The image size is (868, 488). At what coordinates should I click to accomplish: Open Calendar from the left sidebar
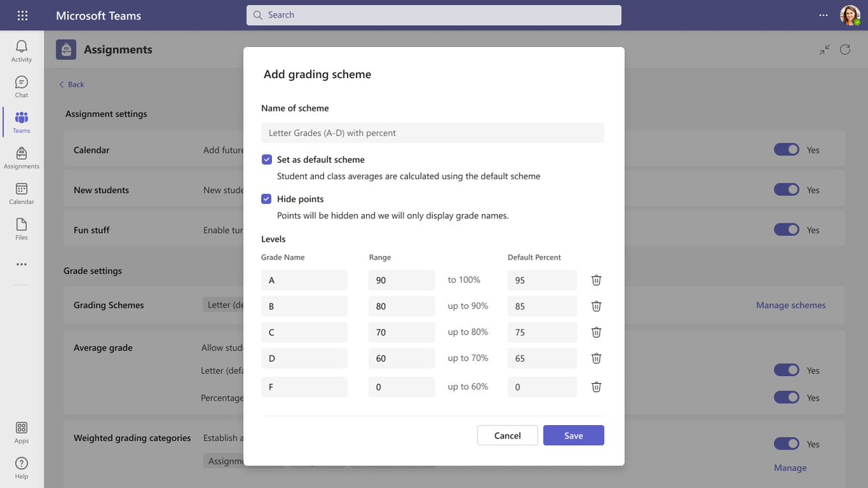pos(21,192)
